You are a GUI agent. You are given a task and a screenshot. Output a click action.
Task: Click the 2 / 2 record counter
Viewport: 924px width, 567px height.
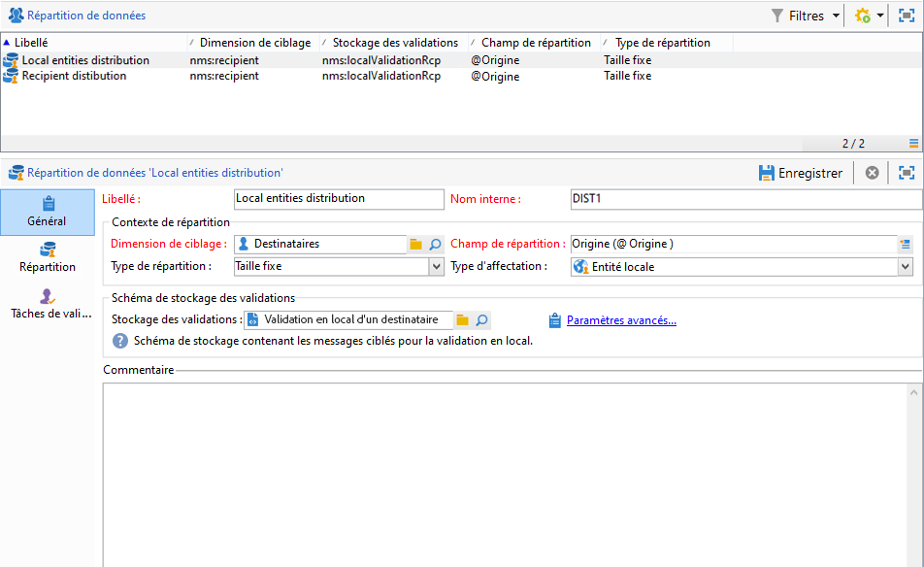pos(853,144)
